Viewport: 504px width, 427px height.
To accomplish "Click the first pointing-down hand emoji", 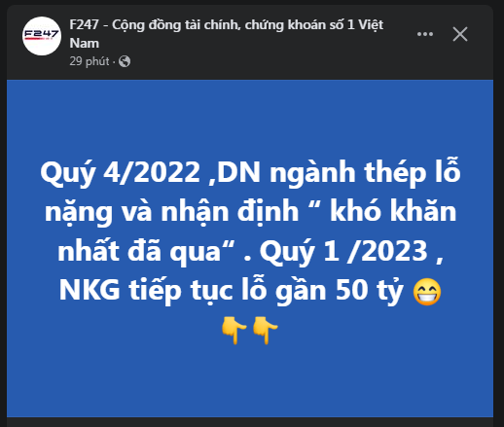I will 234,330.
